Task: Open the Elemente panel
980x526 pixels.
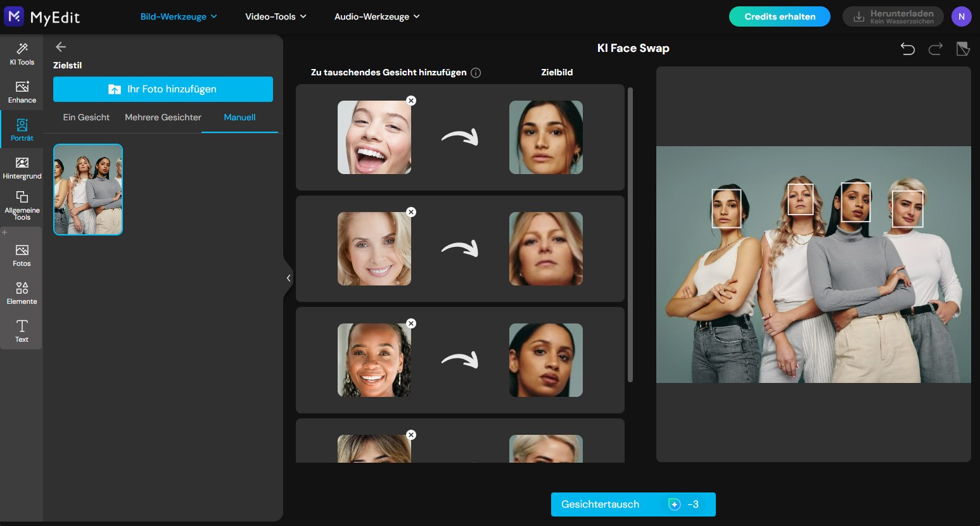Action: pyautogui.click(x=22, y=293)
